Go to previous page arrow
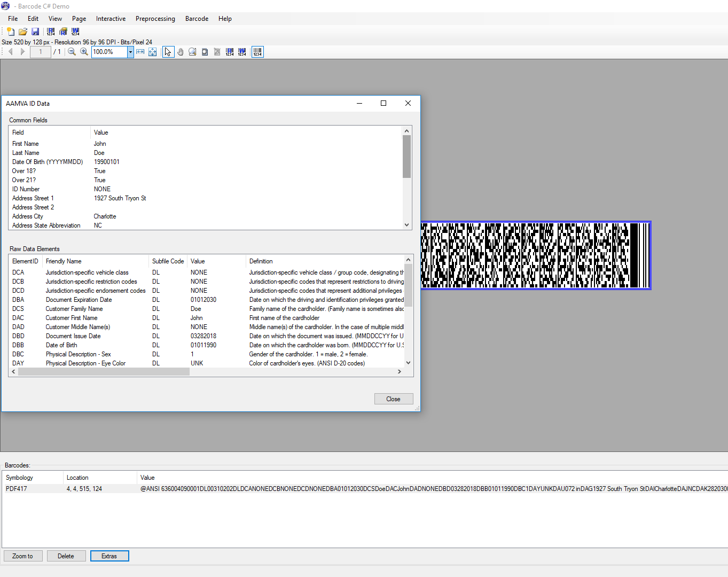Screen dimensions: 728x577 [10, 52]
